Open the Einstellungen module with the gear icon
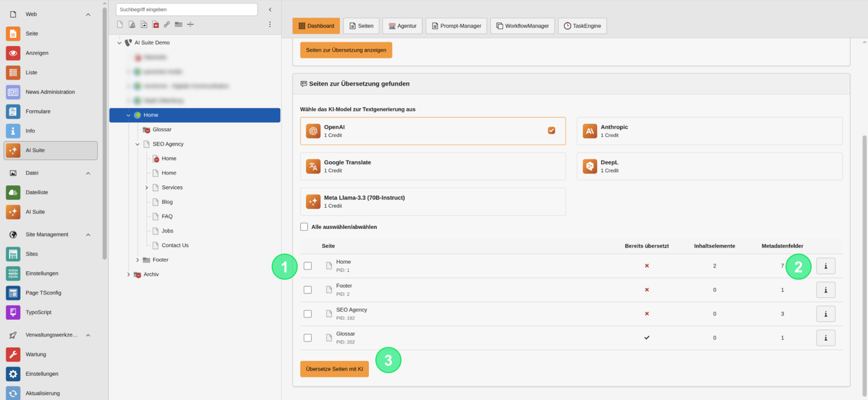This screenshot has width=868, height=400. [x=50, y=374]
